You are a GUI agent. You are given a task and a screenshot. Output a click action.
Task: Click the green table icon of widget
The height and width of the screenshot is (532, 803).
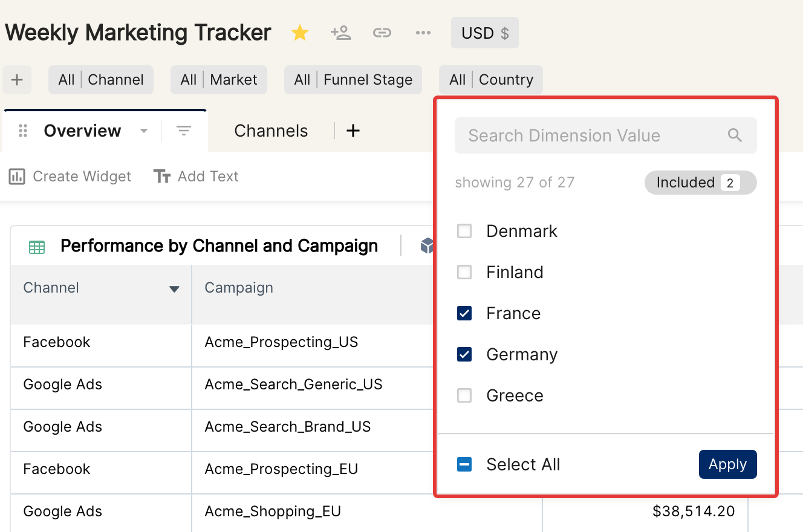[x=37, y=247]
